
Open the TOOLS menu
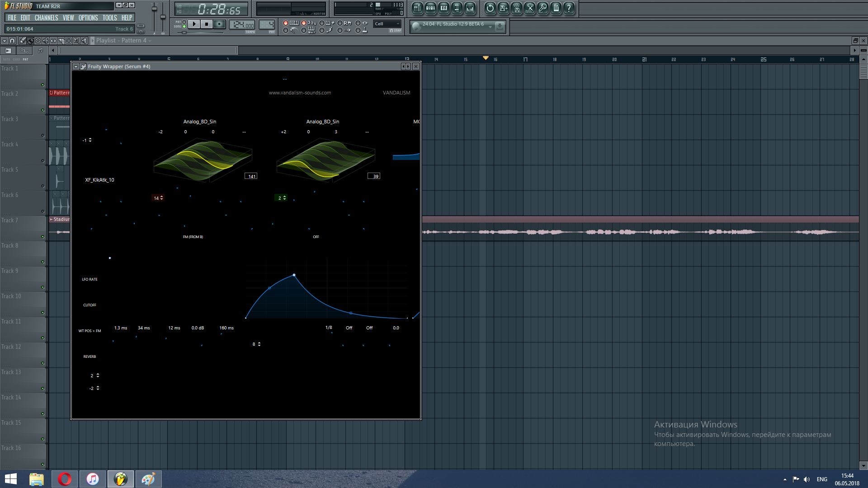coord(109,18)
